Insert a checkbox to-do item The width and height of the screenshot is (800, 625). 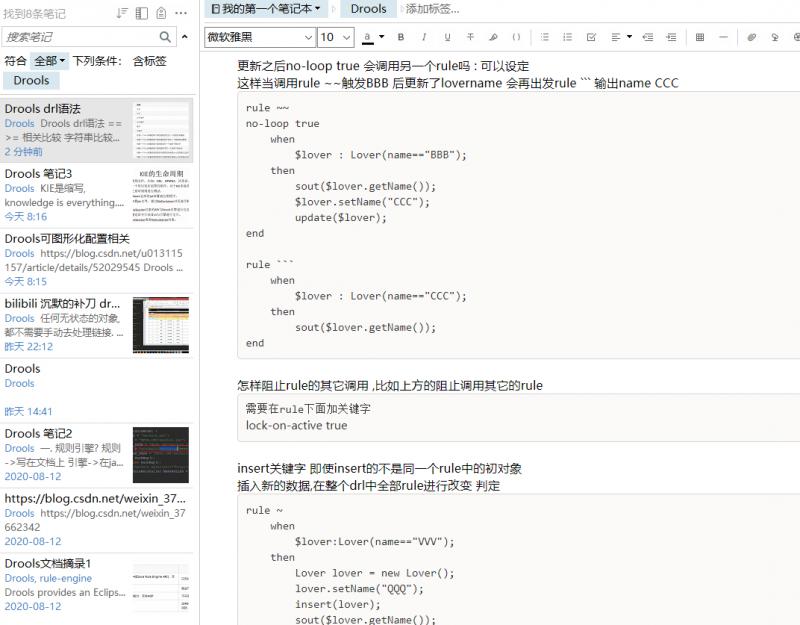click(x=591, y=37)
